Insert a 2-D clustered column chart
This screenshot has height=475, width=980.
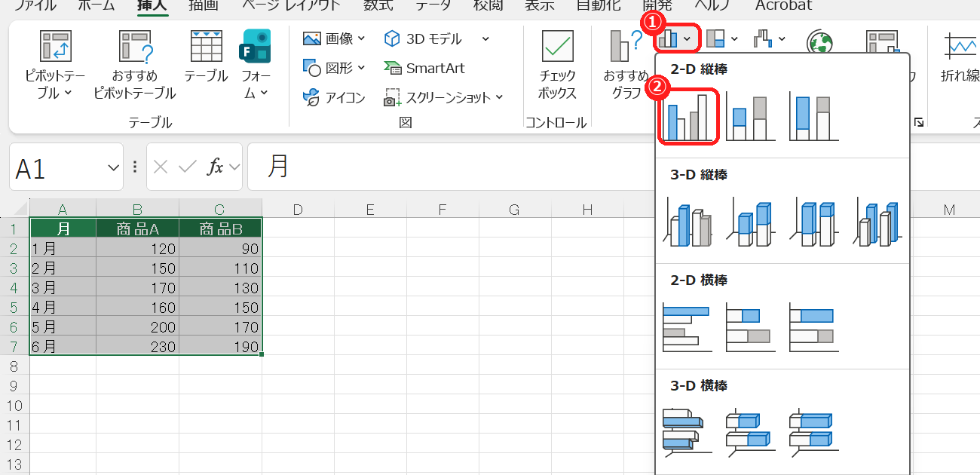688,116
